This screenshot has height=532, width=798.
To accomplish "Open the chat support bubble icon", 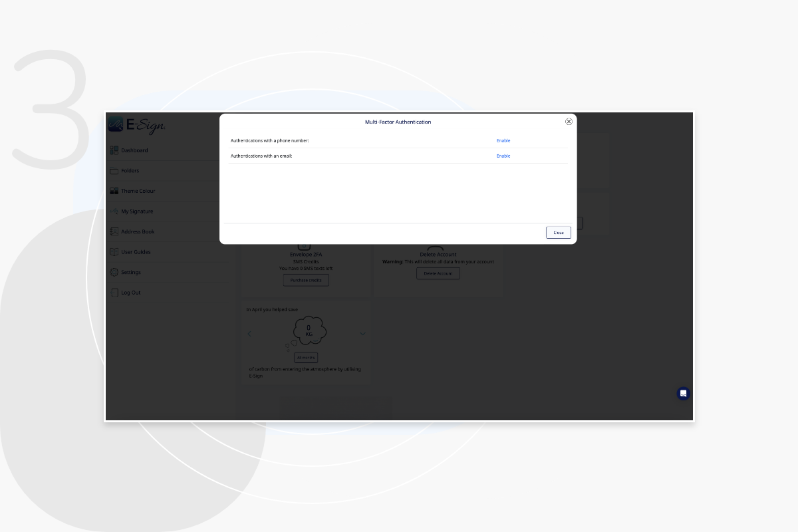I will 683,394.
